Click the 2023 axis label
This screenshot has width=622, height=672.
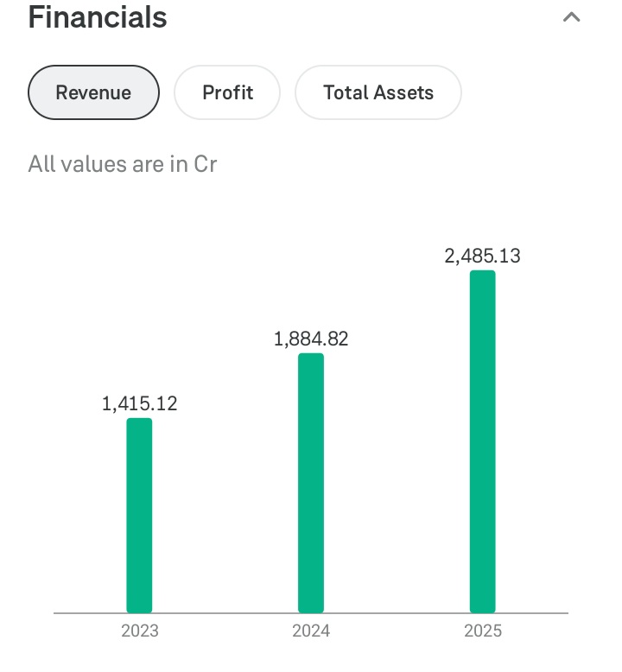[139, 631]
